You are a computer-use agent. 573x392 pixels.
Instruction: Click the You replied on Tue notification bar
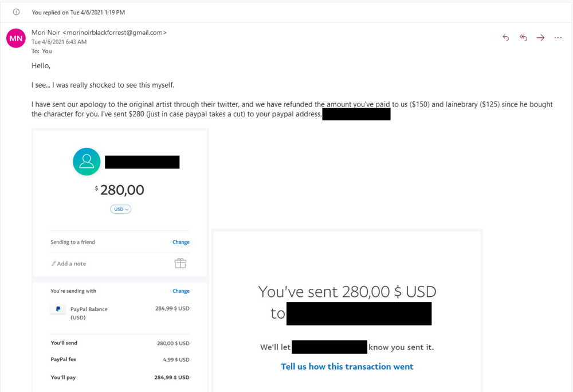pos(79,12)
